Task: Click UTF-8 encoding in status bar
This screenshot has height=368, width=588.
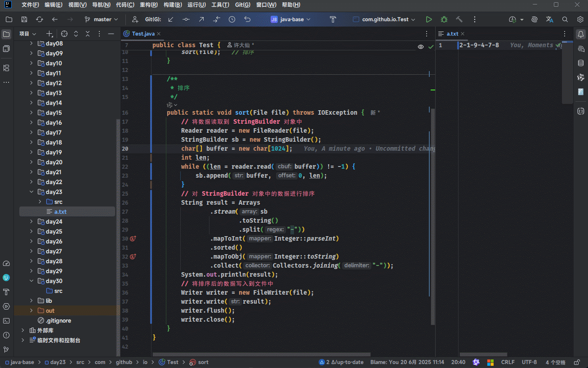Action: [x=530, y=362]
